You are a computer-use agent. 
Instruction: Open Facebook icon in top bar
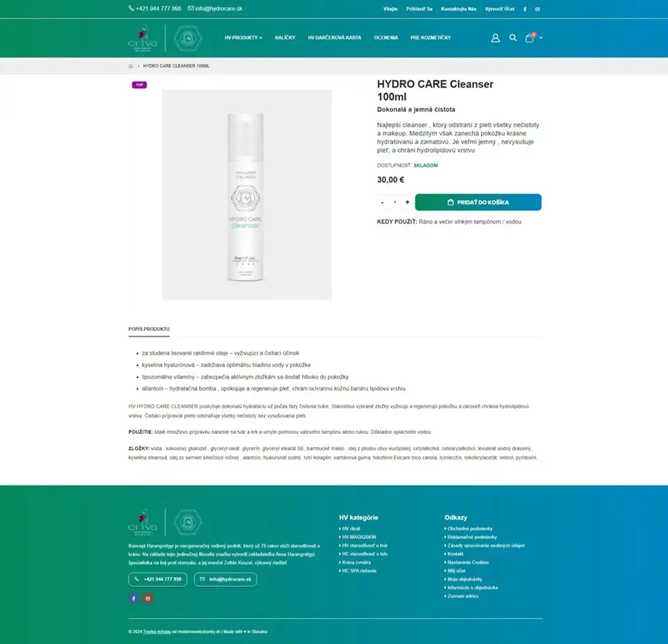pyautogui.click(x=525, y=9)
